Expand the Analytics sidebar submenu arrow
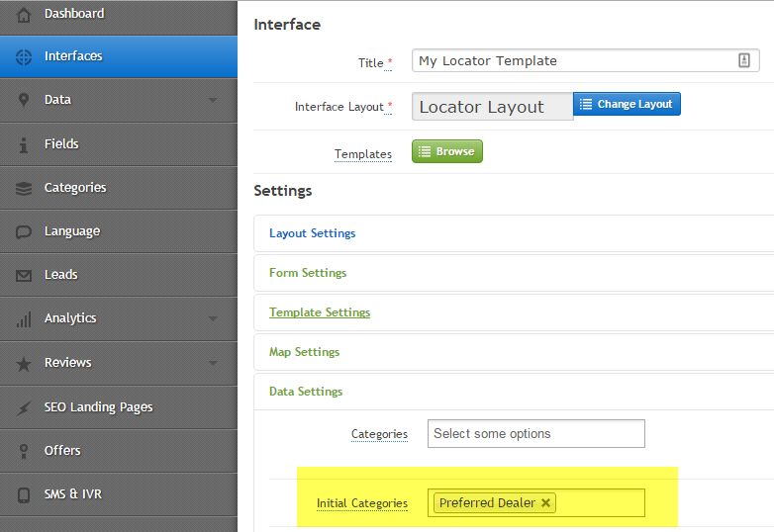Viewport: 774px width, 532px height. click(213, 318)
